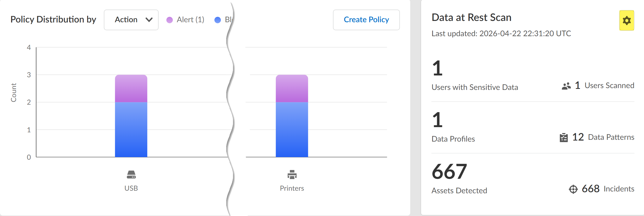Viewport: 644px width, 216px height.
Task: Open the Action distribution dropdown
Action: tap(131, 20)
